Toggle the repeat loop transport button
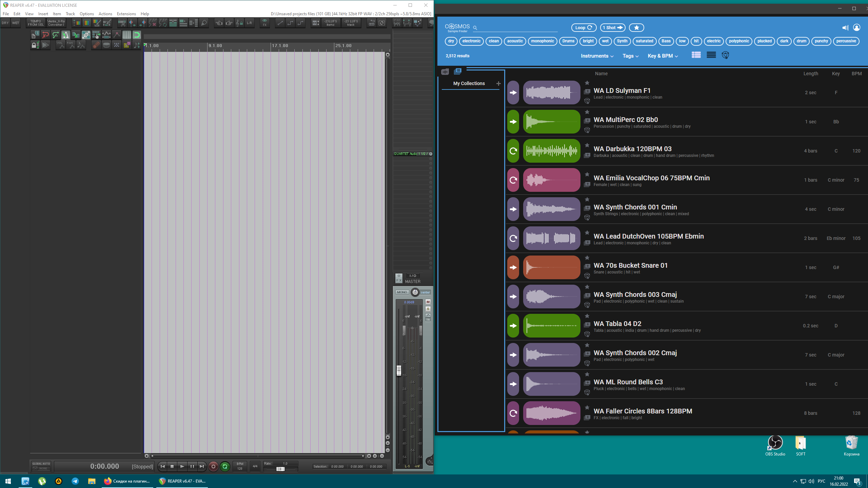The width and height of the screenshot is (868, 488). (225, 467)
